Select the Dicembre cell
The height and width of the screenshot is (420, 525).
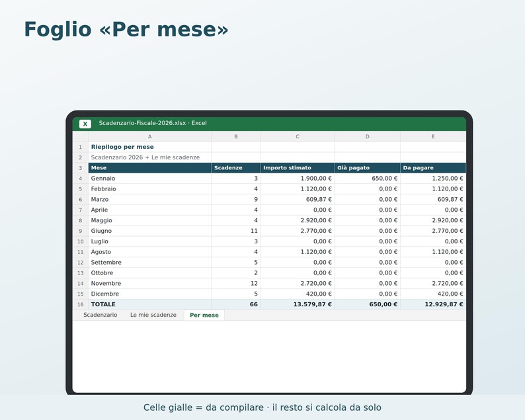[x=149, y=294]
